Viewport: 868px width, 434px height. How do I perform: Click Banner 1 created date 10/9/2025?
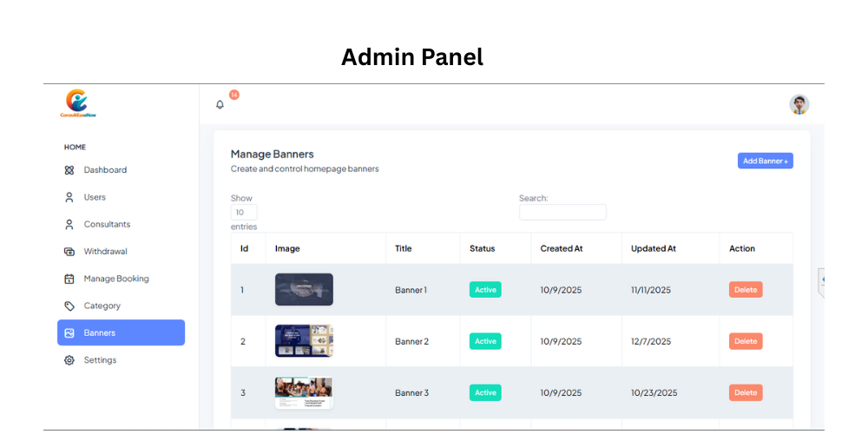(x=562, y=290)
